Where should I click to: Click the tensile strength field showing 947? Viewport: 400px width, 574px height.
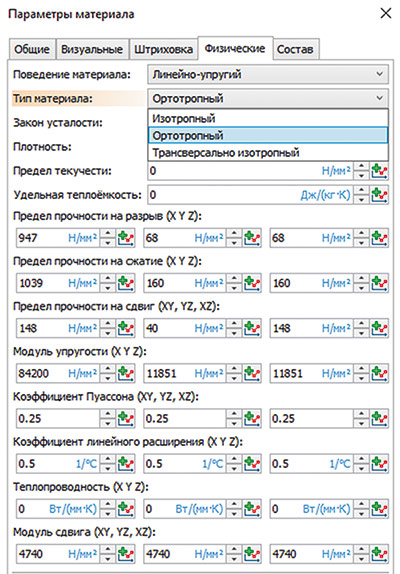click(x=57, y=238)
